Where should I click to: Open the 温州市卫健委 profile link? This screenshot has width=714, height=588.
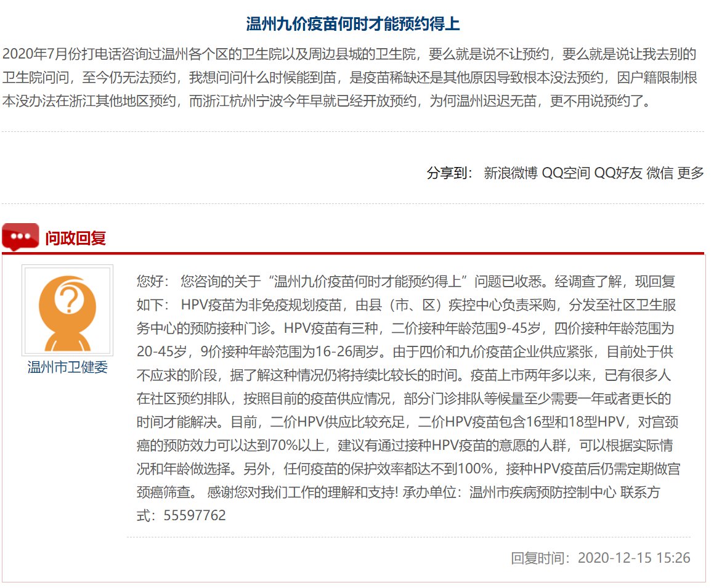point(68,367)
